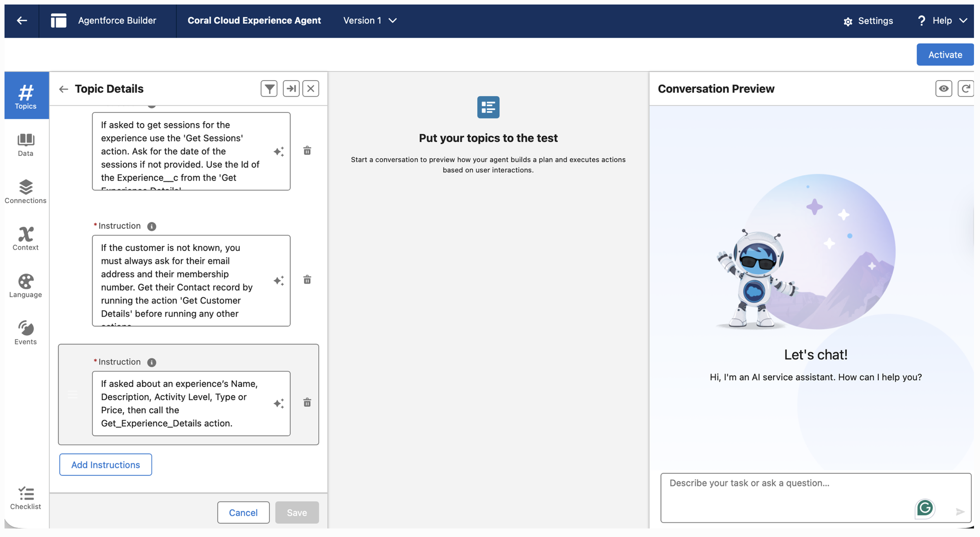Edit the 'customer is not known' instruction
980x537 pixels.
[x=191, y=281]
